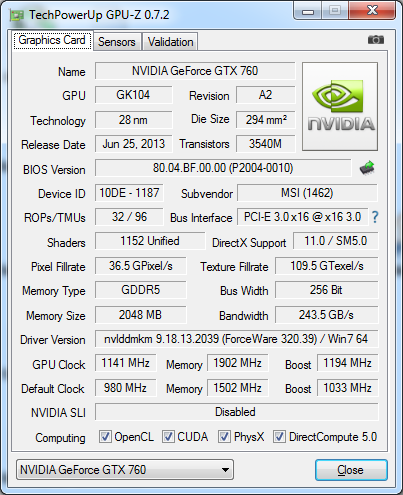Click the GPU field showing GK104
The height and width of the screenshot is (495, 403).
(x=133, y=95)
